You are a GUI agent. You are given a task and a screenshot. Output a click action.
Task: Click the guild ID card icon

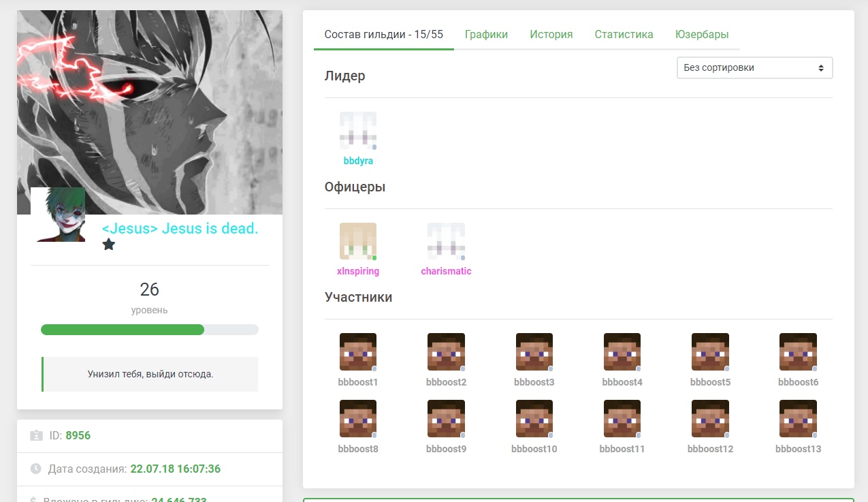point(36,435)
